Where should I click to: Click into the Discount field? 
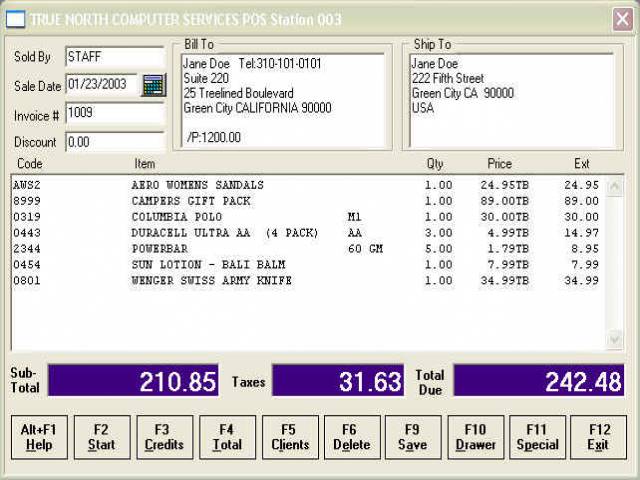114,142
